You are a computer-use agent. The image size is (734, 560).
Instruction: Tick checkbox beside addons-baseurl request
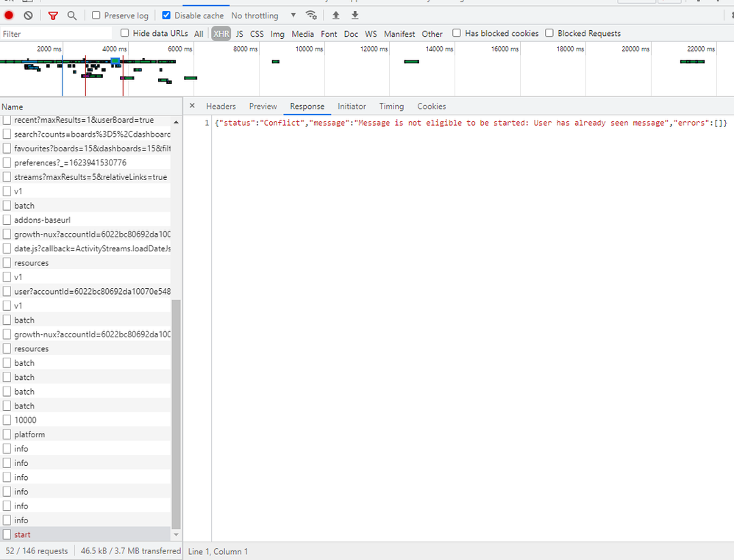[x=7, y=220]
